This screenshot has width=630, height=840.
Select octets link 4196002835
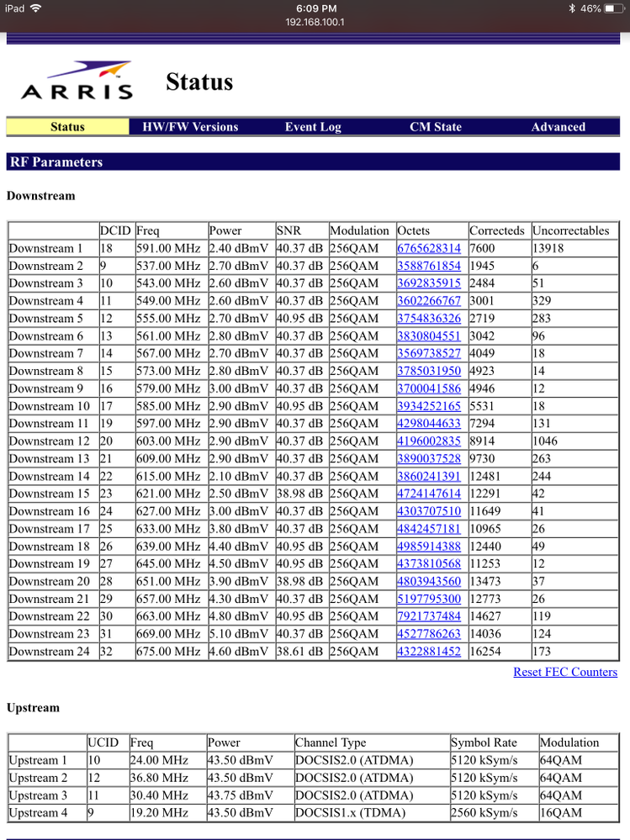[429, 441]
